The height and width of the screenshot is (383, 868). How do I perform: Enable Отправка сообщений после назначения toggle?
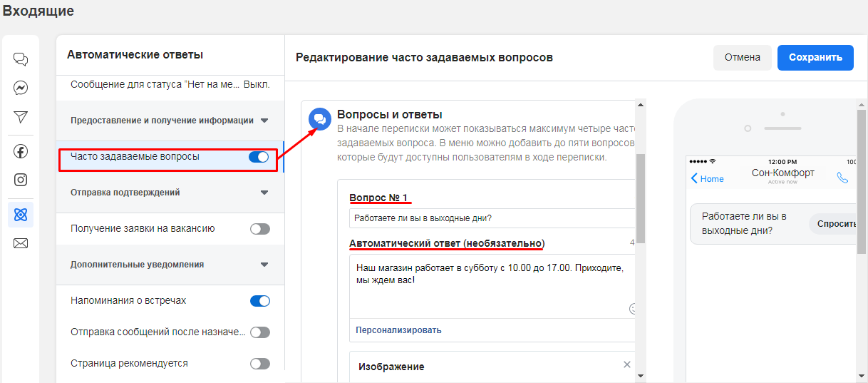[x=260, y=332]
